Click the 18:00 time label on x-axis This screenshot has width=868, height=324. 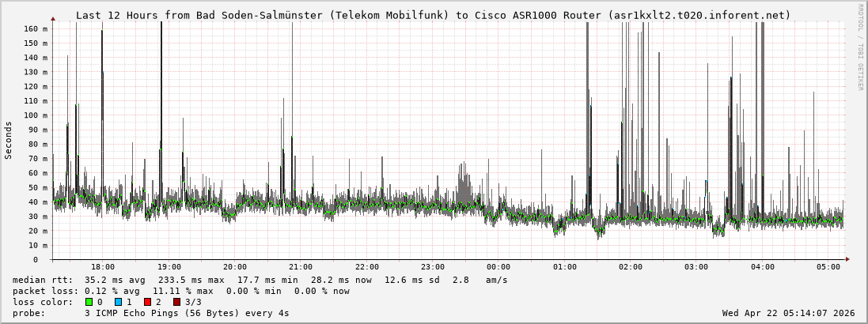(103, 267)
